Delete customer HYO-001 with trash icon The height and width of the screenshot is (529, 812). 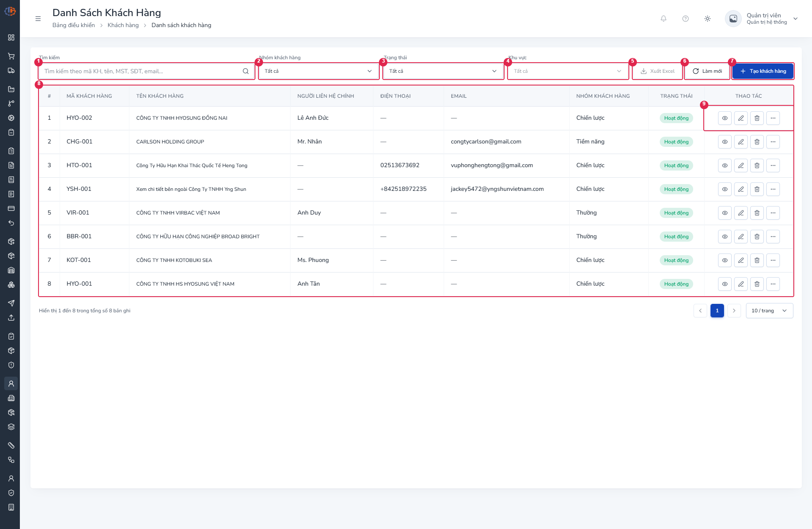[x=757, y=284]
